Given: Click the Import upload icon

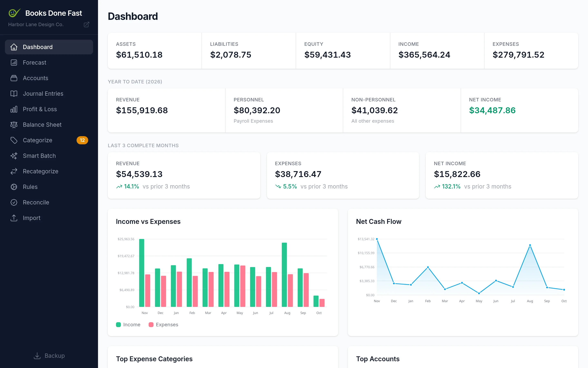Looking at the screenshot, I should [14, 218].
